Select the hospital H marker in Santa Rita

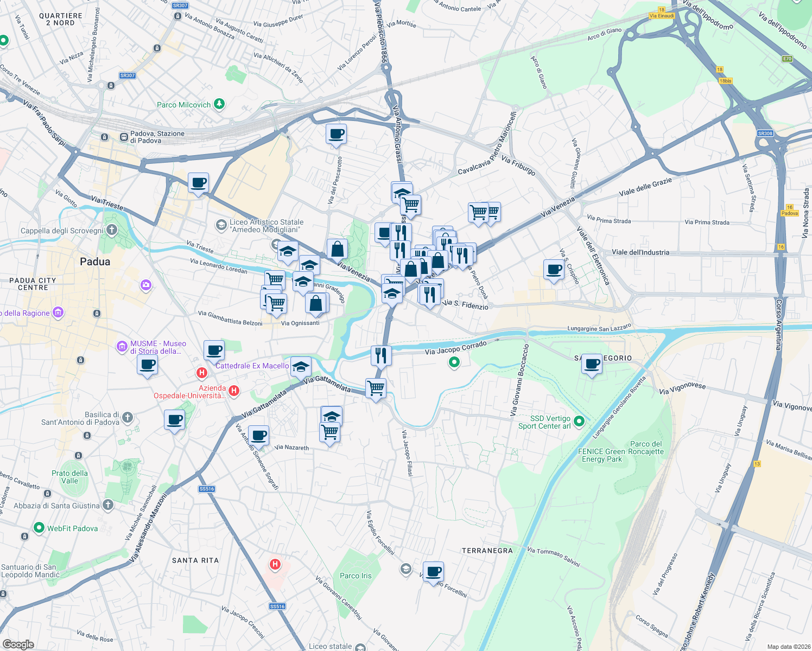coord(275,564)
